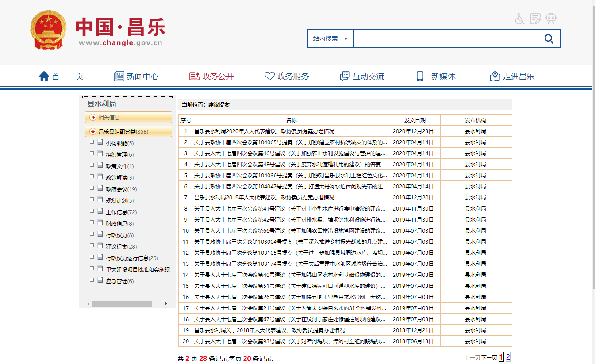Screen dimensions: 595x364
Task: Click the home icon in navigation bar
Action: point(44,77)
